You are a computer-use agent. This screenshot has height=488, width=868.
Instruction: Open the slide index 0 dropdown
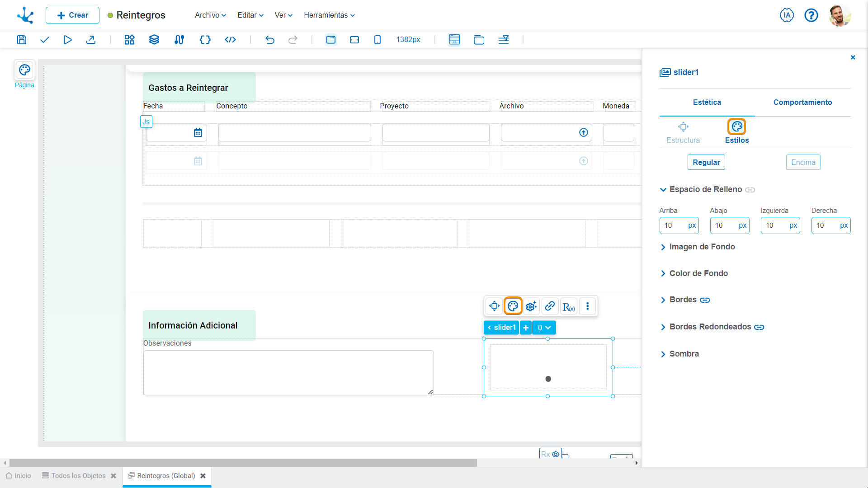tap(544, 328)
